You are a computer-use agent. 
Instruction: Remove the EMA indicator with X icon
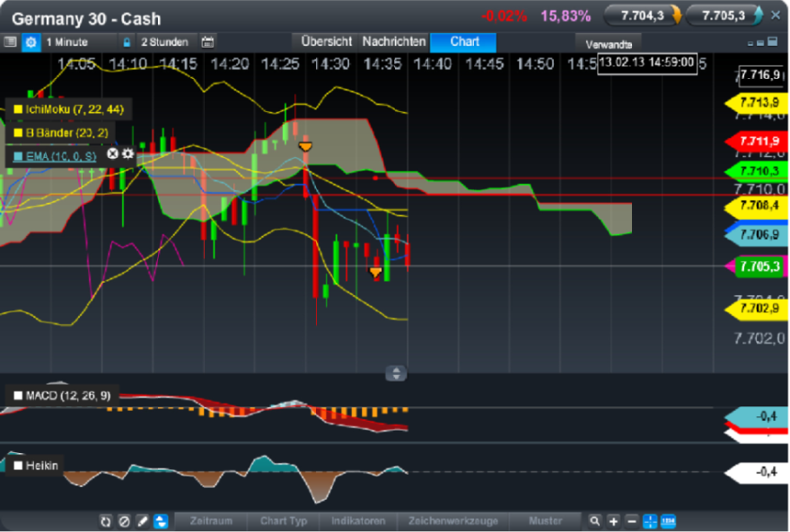[x=112, y=153]
